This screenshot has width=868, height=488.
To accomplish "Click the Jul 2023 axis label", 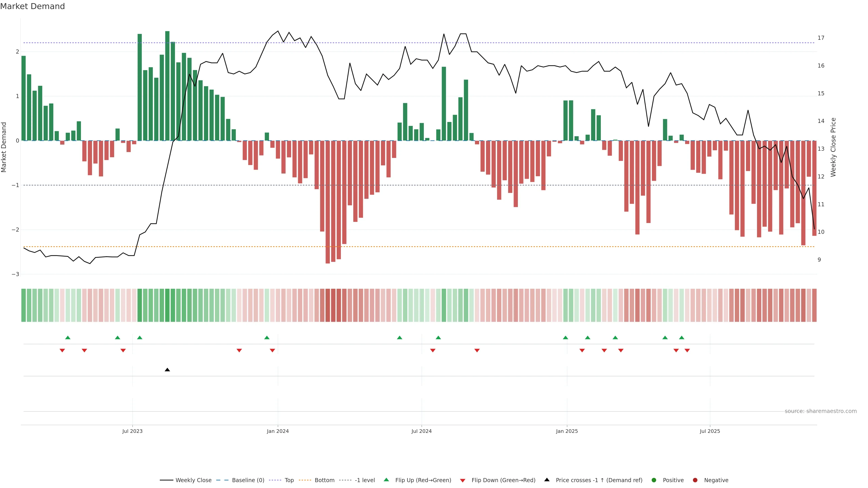I will [132, 431].
